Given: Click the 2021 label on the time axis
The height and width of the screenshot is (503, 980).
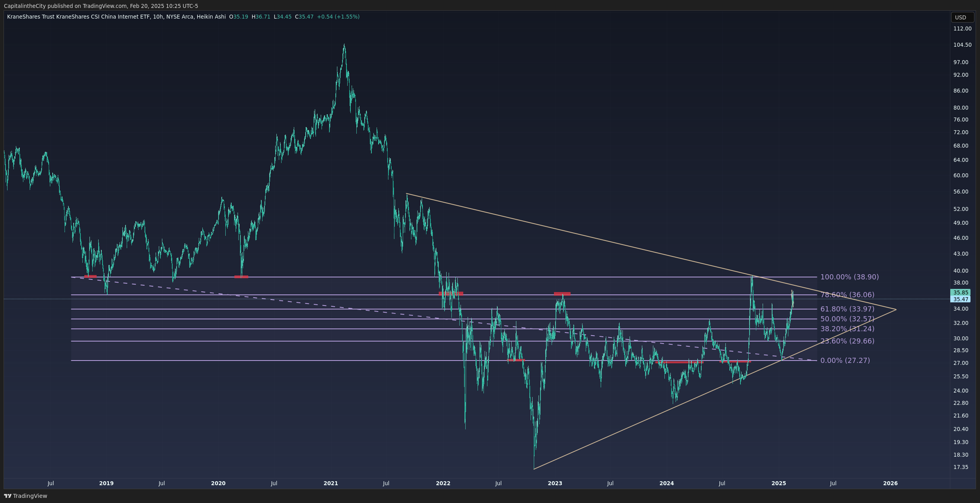Looking at the screenshot, I should click(331, 483).
